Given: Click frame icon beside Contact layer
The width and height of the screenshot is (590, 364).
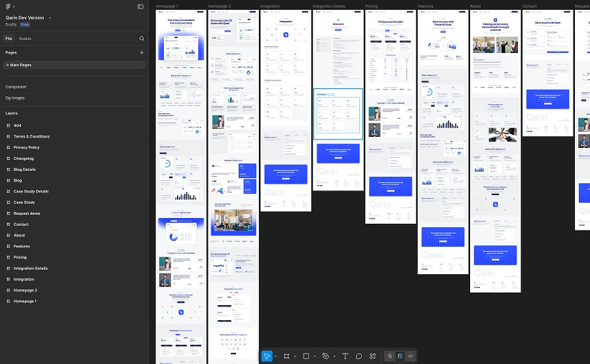Looking at the screenshot, I should pyautogui.click(x=9, y=225).
